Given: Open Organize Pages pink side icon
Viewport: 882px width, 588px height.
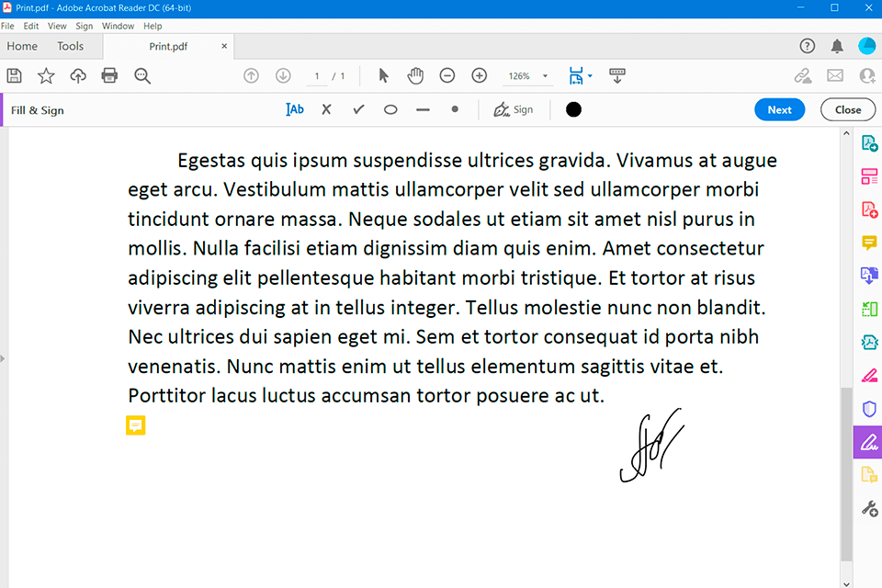Looking at the screenshot, I should [x=869, y=176].
